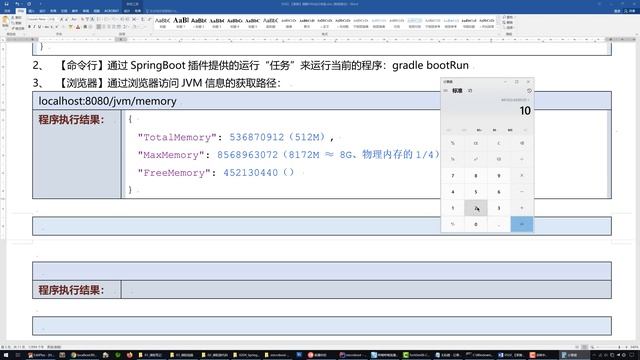Open calculator history clock icon
Viewport: 640px width, 360px height.
click(x=529, y=91)
